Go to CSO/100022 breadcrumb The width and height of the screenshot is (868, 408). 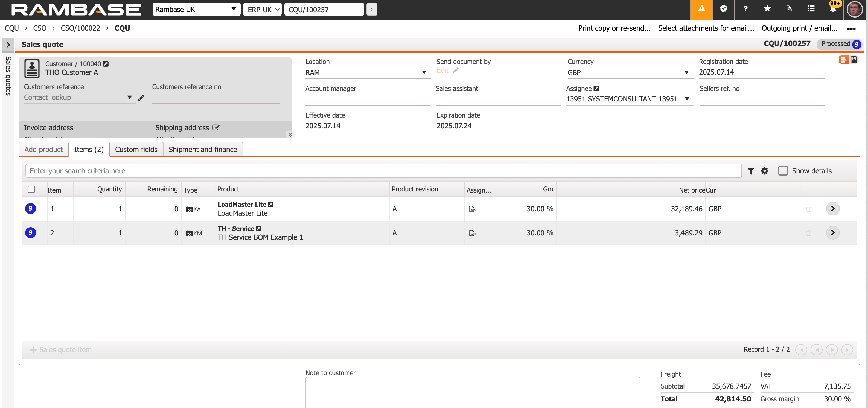pos(80,28)
